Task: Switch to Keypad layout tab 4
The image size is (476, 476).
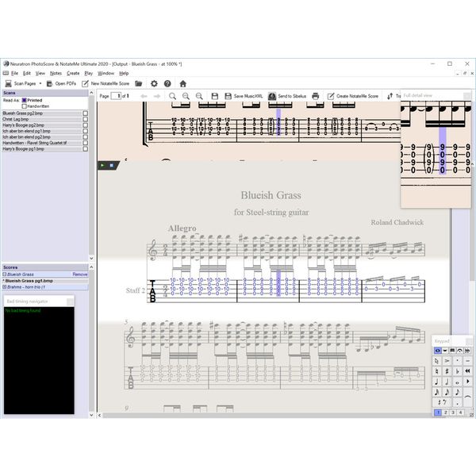Action: 460,413
